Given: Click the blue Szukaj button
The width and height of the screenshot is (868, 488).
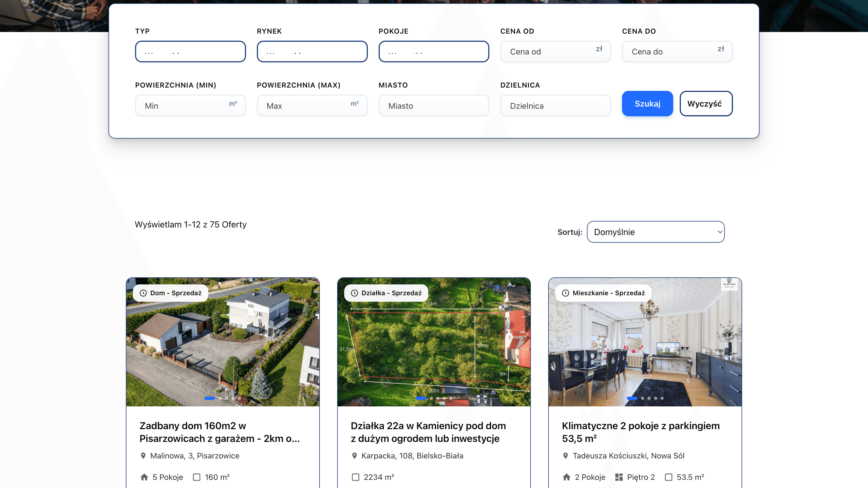Looking at the screenshot, I should 647,104.
